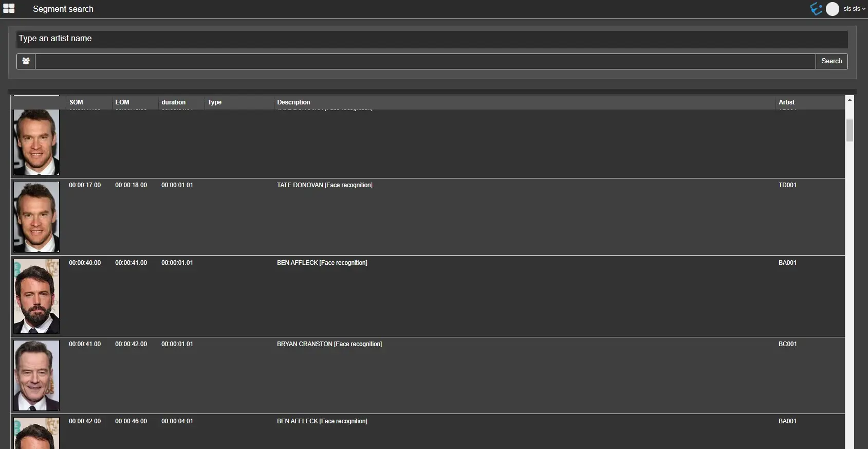
Task: Open thumbnail for segment starting 00:00:40.00
Action: point(36,296)
